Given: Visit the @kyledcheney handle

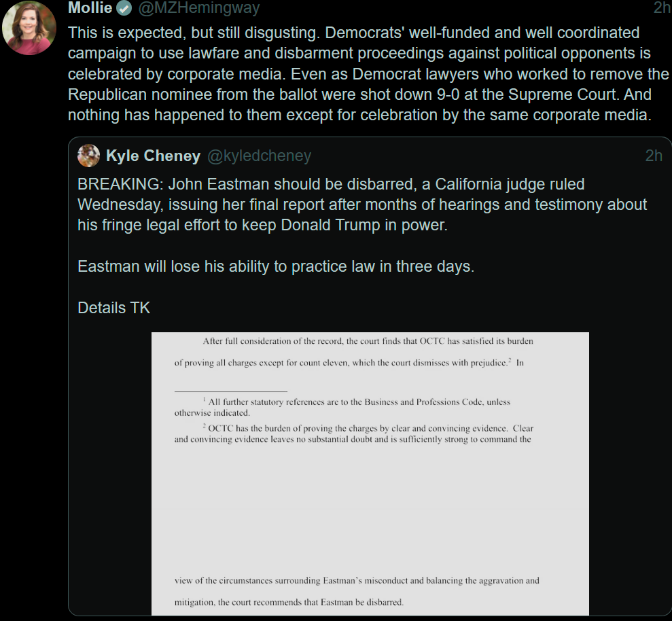Looking at the screenshot, I should [260, 156].
